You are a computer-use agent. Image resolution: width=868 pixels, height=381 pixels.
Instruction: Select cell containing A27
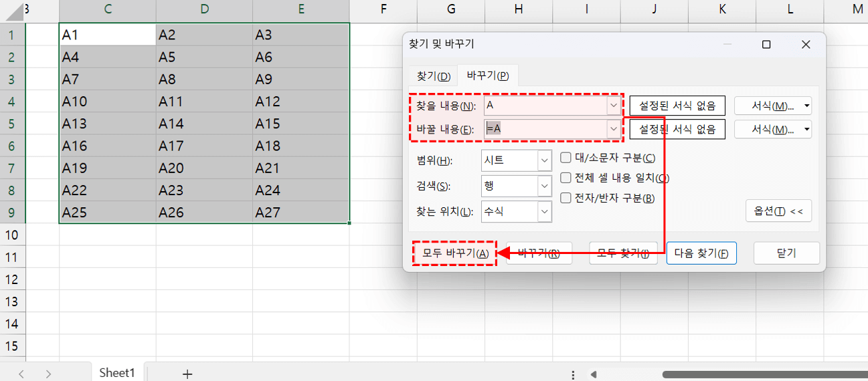(301, 213)
